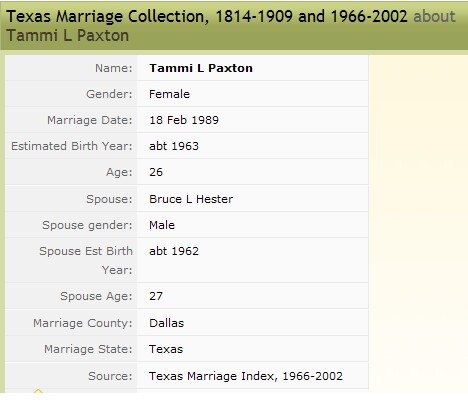The height and width of the screenshot is (408, 468).
Task: Click the Gender value Female
Action: [169, 94]
